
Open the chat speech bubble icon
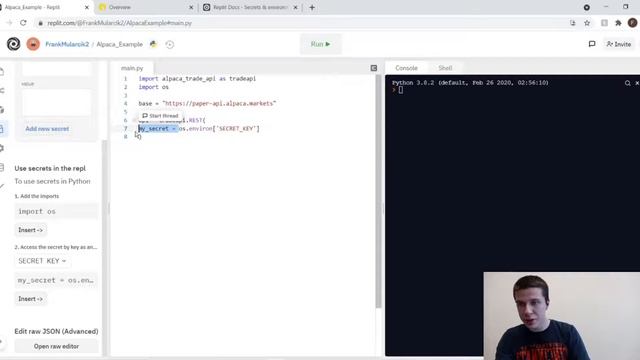point(592,44)
